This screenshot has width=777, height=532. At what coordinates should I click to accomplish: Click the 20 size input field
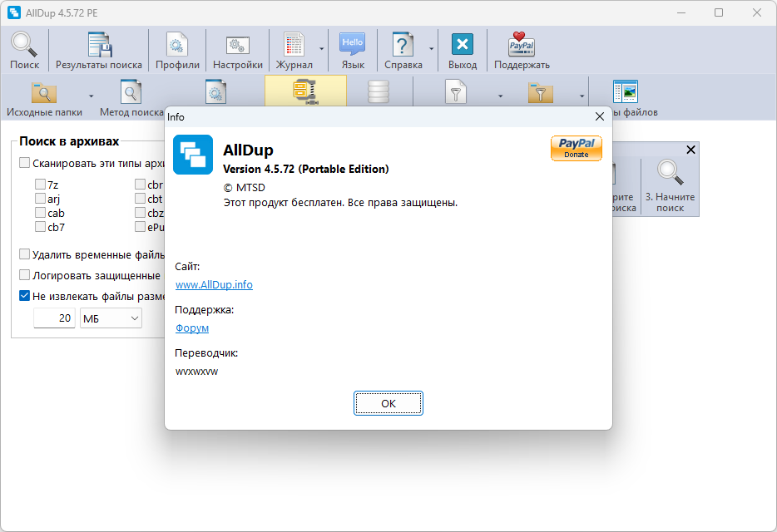pos(54,318)
